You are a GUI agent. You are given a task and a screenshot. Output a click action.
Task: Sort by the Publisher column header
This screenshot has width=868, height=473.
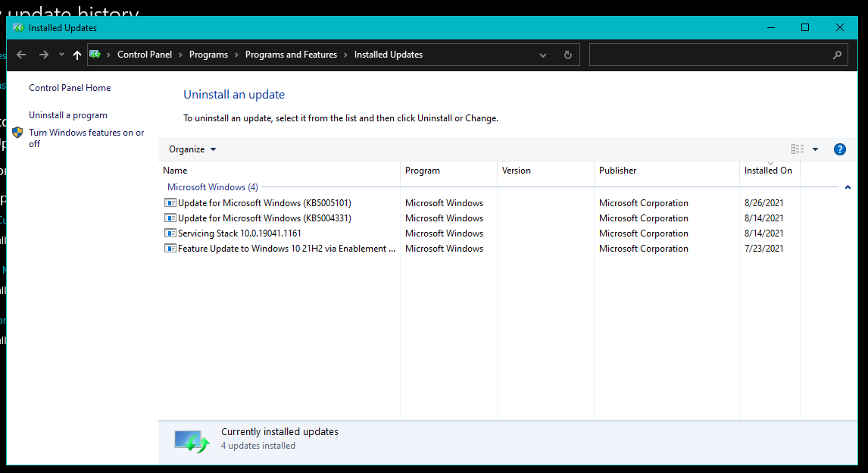click(x=667, y=171)
